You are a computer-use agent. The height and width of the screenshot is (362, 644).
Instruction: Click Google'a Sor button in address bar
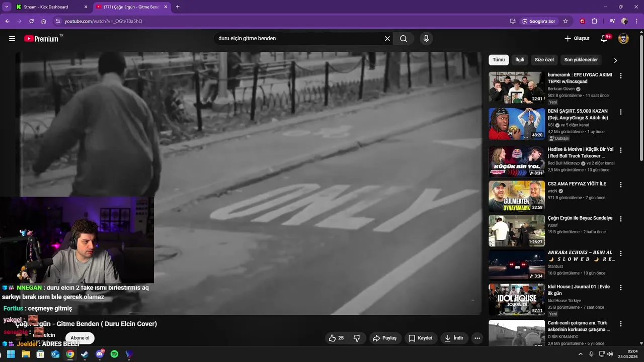click(538, 21)
